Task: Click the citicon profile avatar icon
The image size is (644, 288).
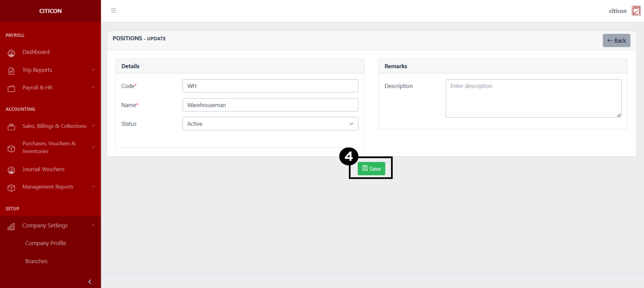Action: (x=636, y=11)
